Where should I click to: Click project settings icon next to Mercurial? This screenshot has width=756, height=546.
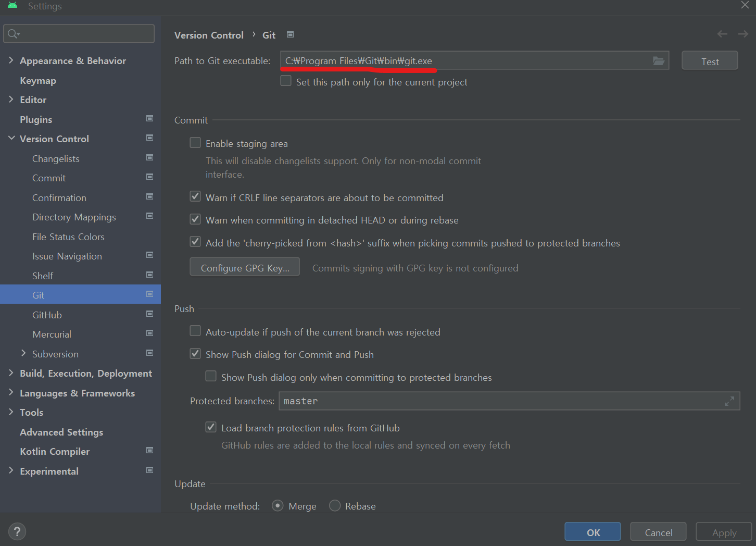[150, 333]
